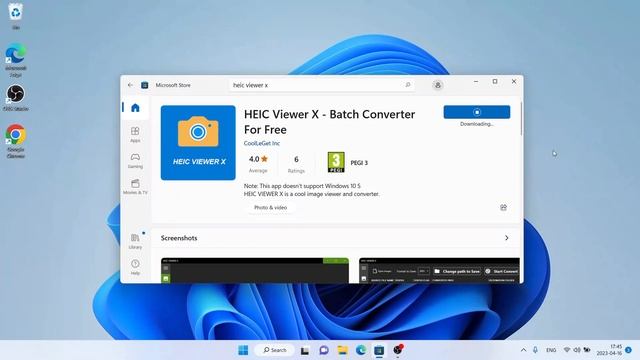Select Home in the Store sidebar

click(135, 108)
